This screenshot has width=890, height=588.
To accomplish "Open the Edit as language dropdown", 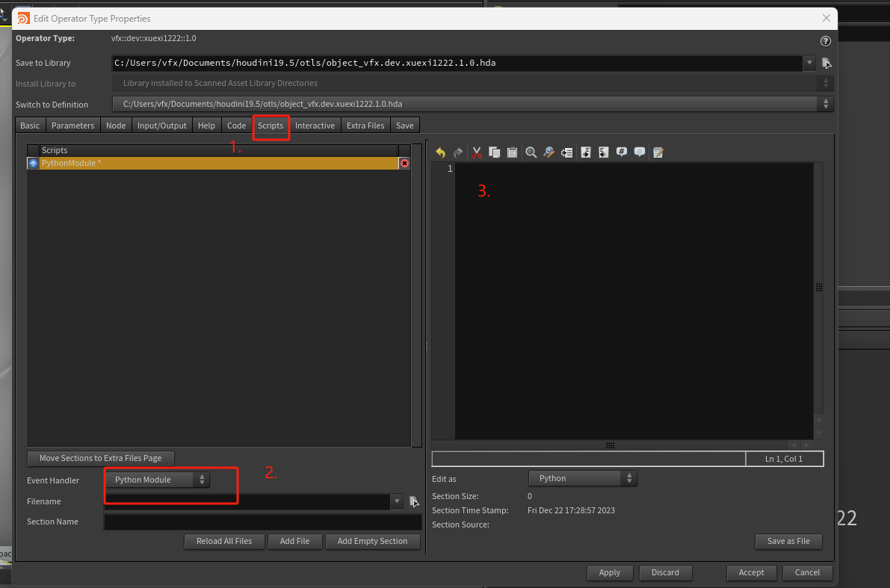I will [583, 478].
